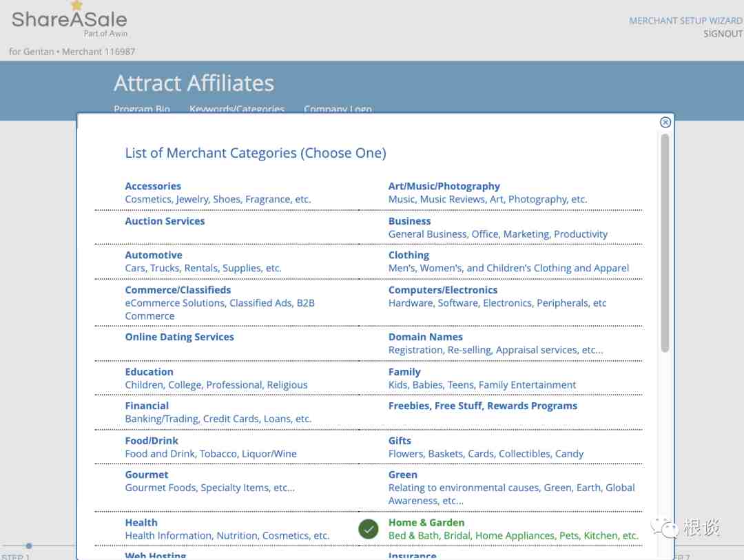Choose the Business category

pos(409,221)
